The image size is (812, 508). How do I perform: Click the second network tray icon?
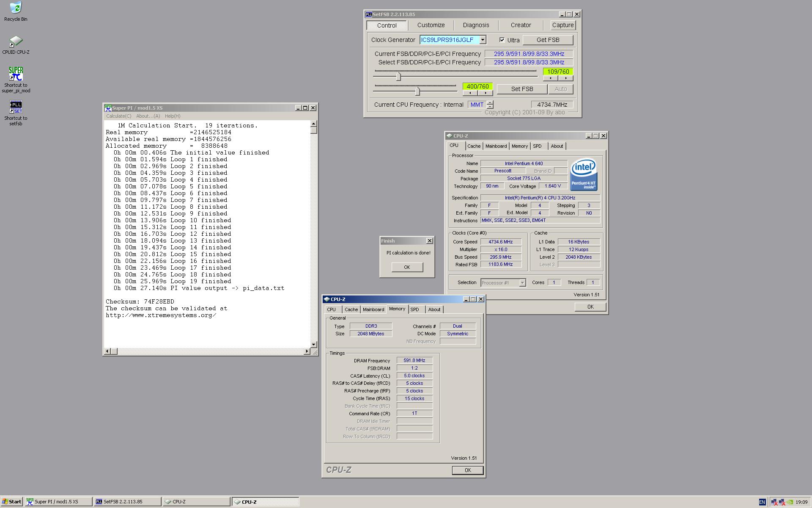(782, 502)
